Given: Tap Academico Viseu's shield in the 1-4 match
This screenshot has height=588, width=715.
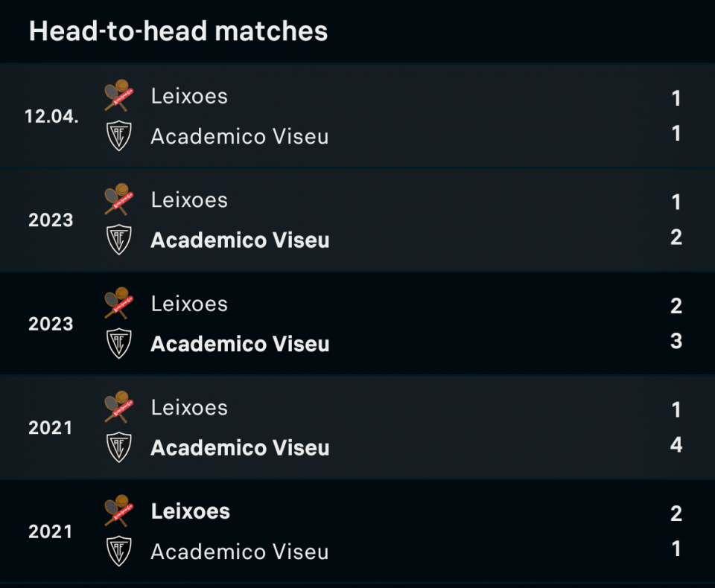Looking at the screenshot, I should pyautogui.click(x=118, y=447).
